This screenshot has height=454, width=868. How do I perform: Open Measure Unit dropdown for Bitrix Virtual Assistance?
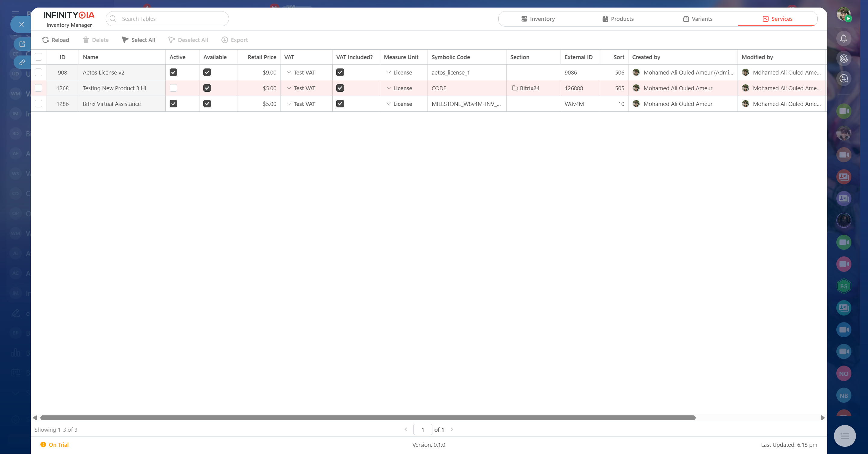389,104
